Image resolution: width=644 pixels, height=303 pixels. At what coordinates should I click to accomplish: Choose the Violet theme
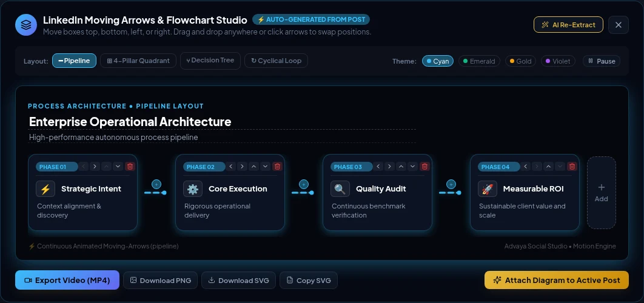558,61
